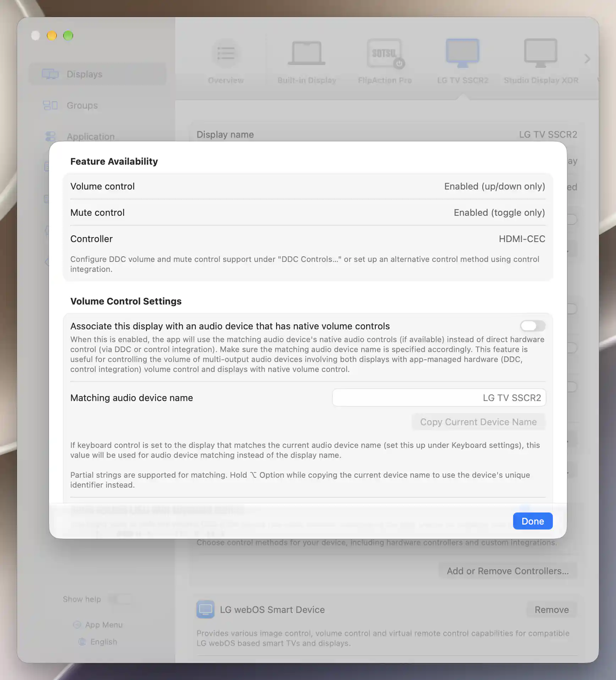Image resolution: width=616 pixels, height=680 pixels.
Task: Open the App Menu in sidebar
Action: 98,625
